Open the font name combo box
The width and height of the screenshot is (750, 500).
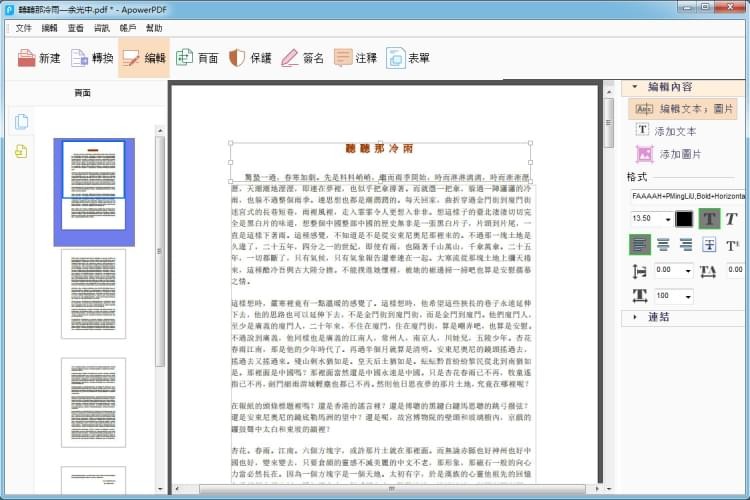tap(687, 196)
